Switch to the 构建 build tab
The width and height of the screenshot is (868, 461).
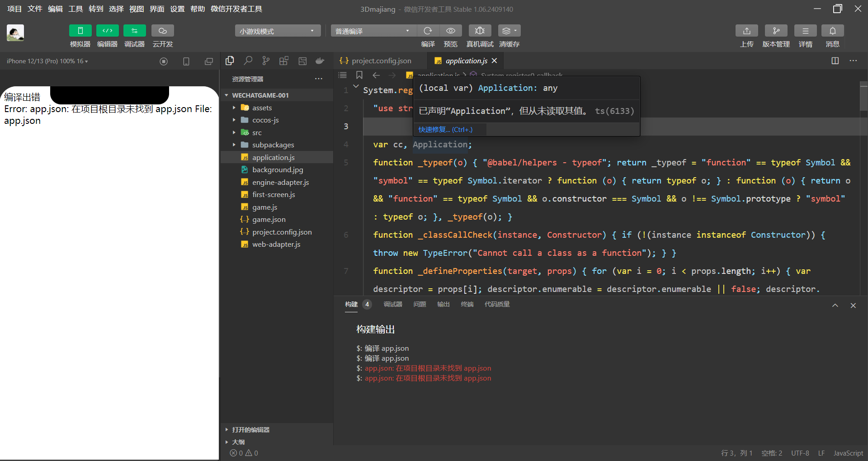pyautogui.click(x=351, y=304)
